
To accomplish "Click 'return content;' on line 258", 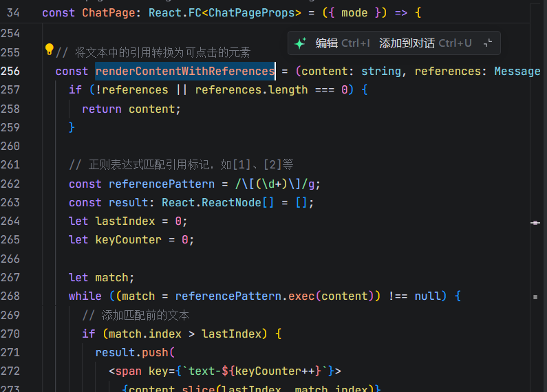I will coord(131,109).
